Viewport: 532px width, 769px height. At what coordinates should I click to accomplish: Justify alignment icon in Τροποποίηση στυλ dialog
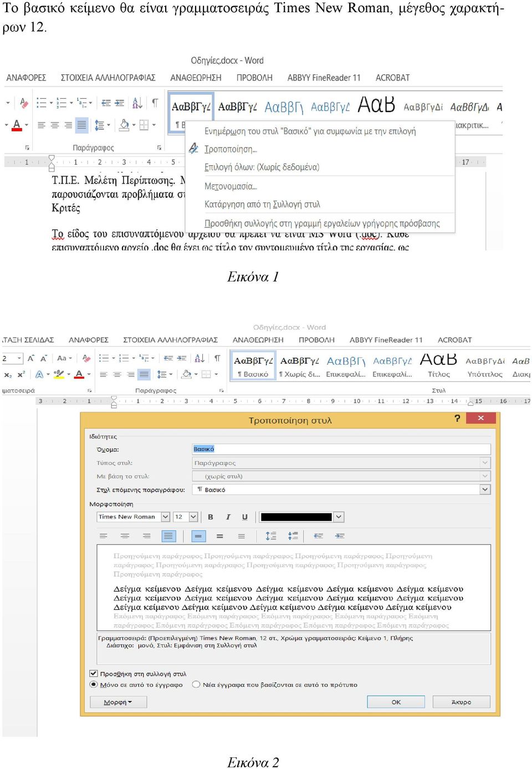[x=168, y=536]
